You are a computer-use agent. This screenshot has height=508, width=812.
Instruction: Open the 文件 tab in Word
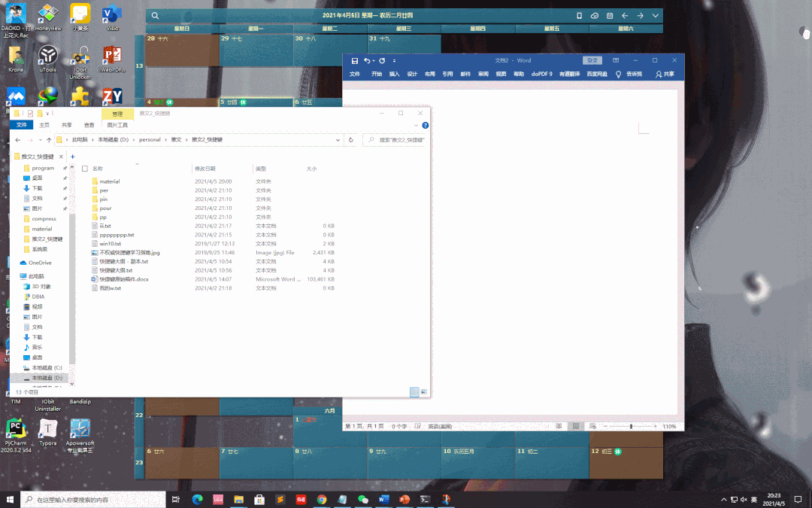(x=355, y=74)
